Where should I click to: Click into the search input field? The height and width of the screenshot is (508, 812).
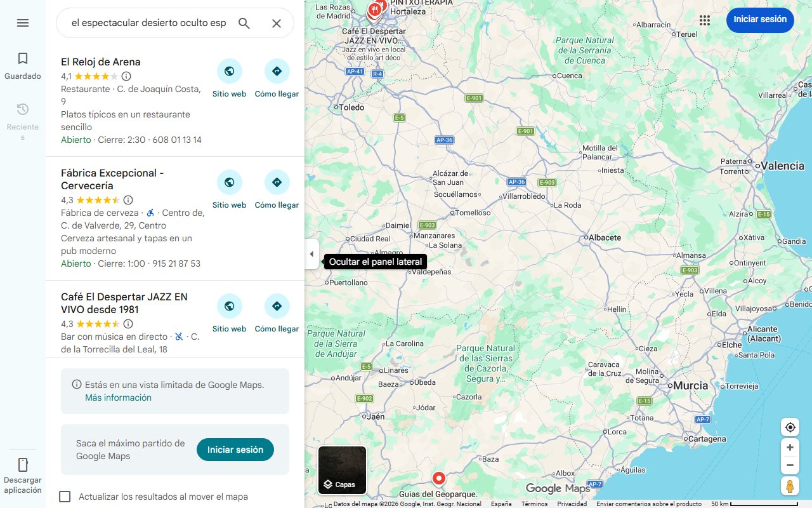[148, 23]
